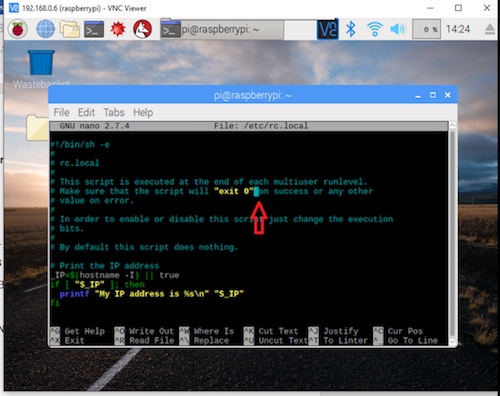This screenshot has width=500, height=396.
Task: Launch the web browser globe icon
Action: tap(45, 29)
